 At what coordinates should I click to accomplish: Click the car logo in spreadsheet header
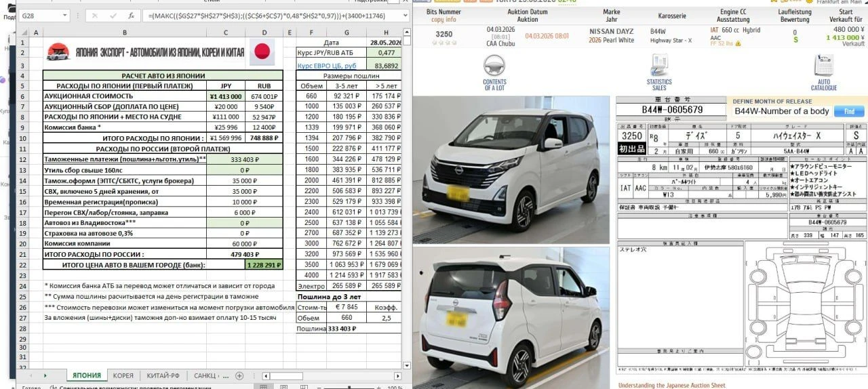(57, 52)
